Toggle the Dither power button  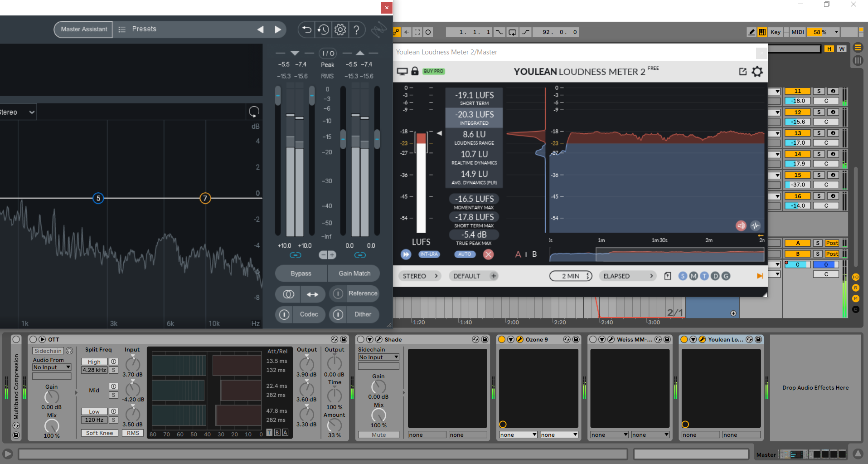click(338, 314)
